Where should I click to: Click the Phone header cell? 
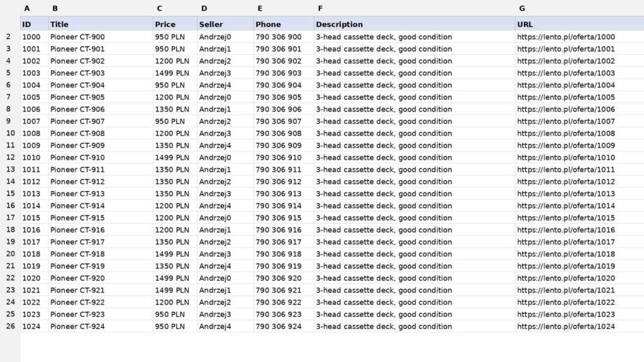coord(284,25)
